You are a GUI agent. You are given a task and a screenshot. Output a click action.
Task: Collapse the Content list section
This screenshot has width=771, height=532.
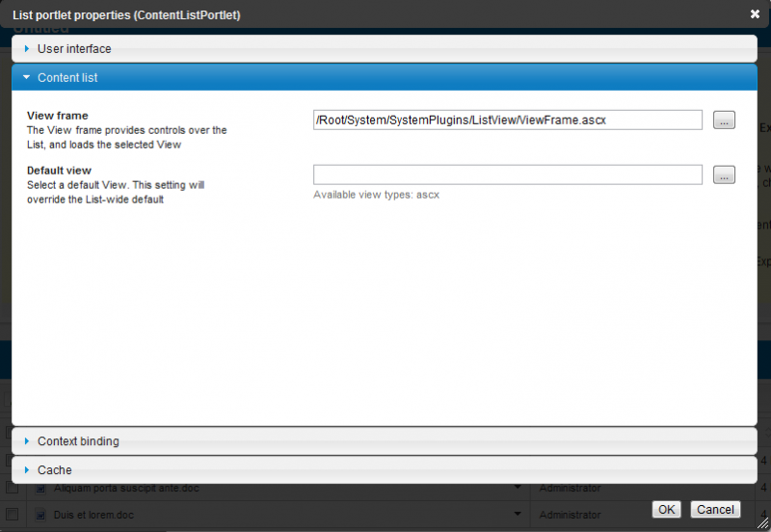tap(384, 78)
